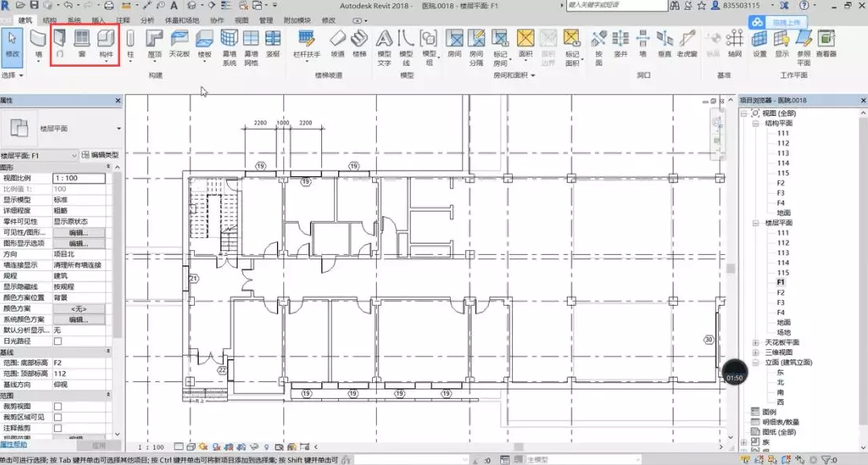This screenshot has height=465, width=868.
Task: Select the 幕墙网格 (Curtain Grid) tool
Action: [250, 47]
